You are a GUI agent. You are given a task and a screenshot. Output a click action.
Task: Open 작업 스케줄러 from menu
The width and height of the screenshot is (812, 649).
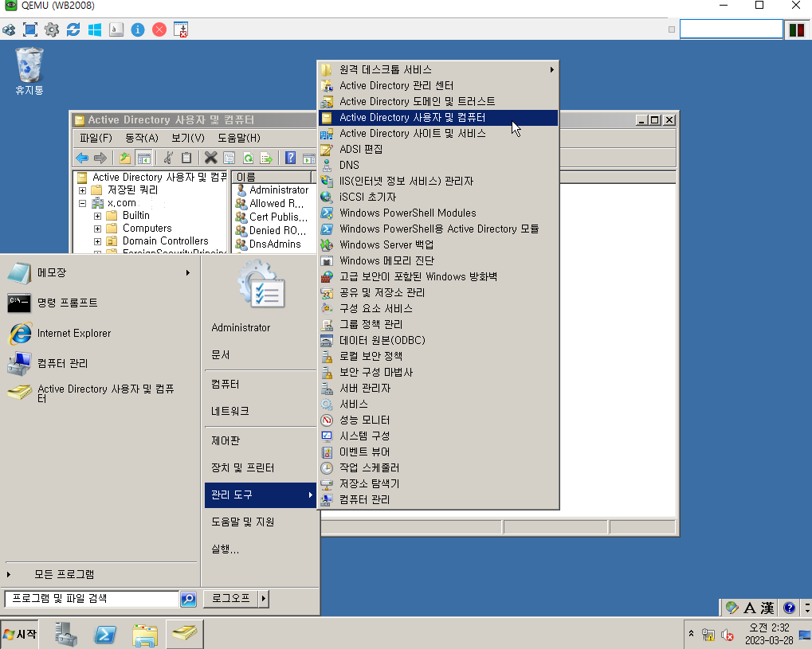[x=438, y=468]
